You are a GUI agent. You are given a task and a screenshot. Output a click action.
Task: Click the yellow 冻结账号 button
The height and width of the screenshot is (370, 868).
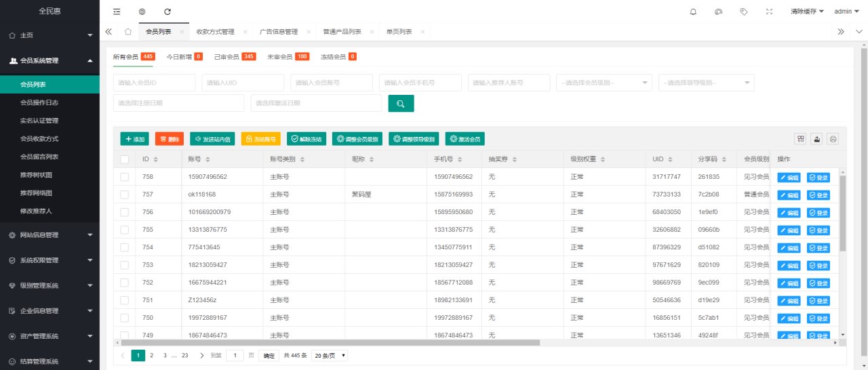[260, 139]
